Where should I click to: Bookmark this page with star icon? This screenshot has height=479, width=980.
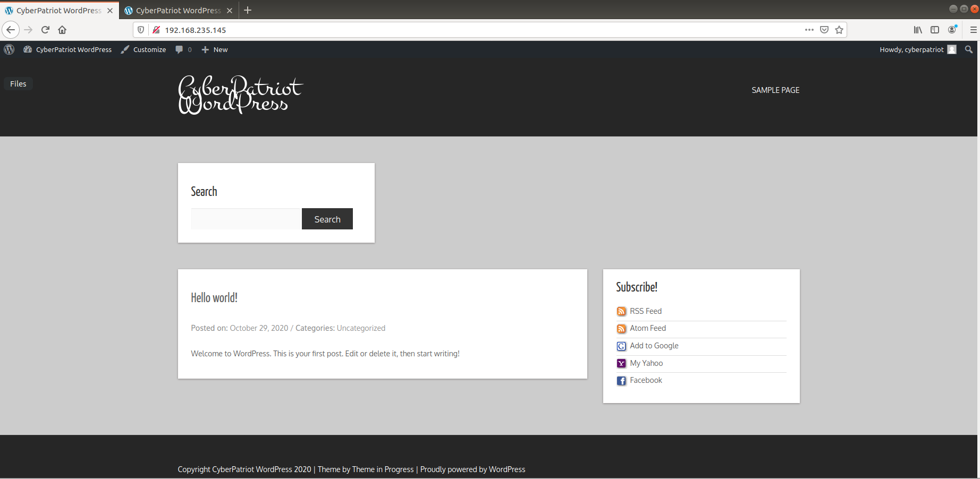tap(839, 30)
